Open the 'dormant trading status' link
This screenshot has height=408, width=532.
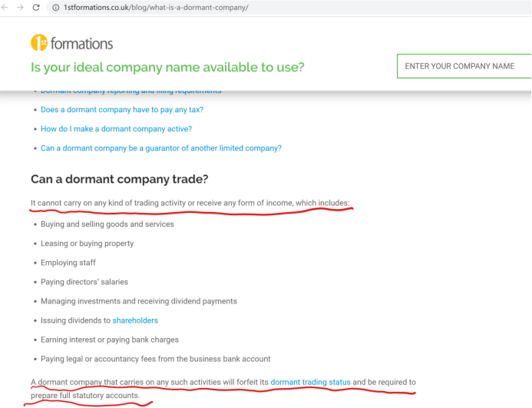tap(310, 382)
